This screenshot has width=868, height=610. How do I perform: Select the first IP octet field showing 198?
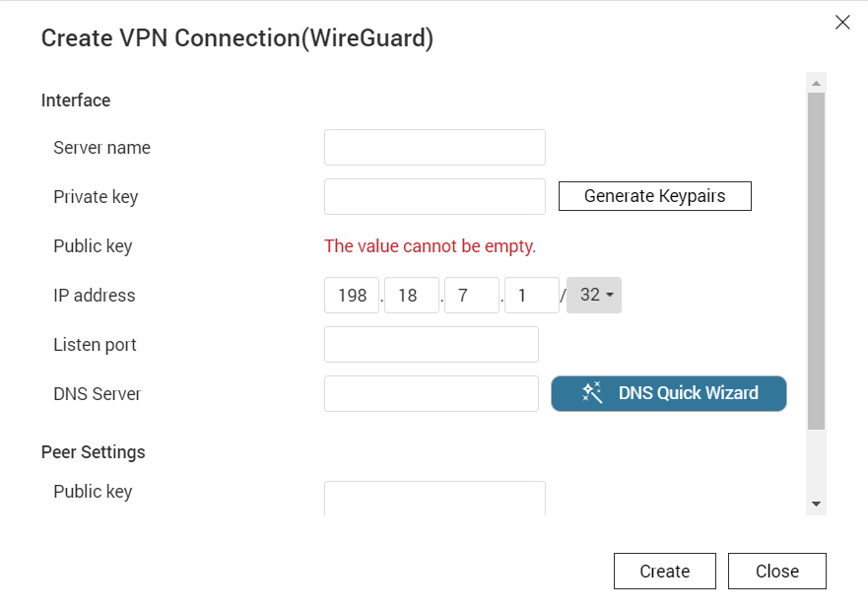point(352,295)
